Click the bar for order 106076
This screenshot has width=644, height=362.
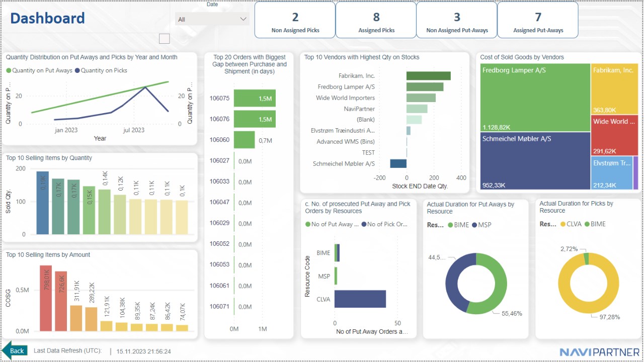click(x=255, y=119)
